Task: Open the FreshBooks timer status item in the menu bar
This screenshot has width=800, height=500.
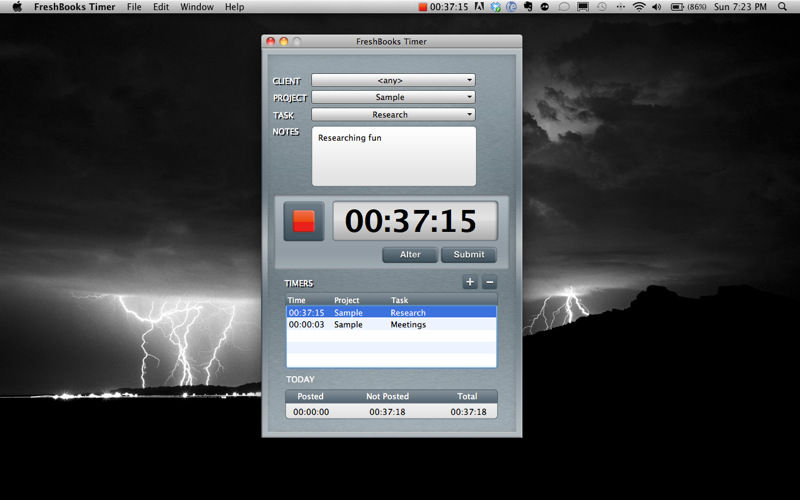Action: pos(443,7)
